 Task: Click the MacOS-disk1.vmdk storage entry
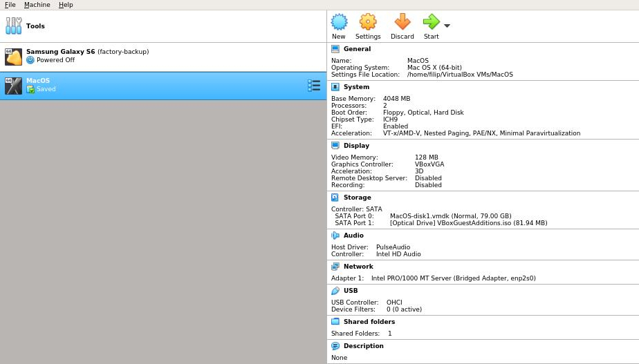pyautogui.click(x=450, y=216)
